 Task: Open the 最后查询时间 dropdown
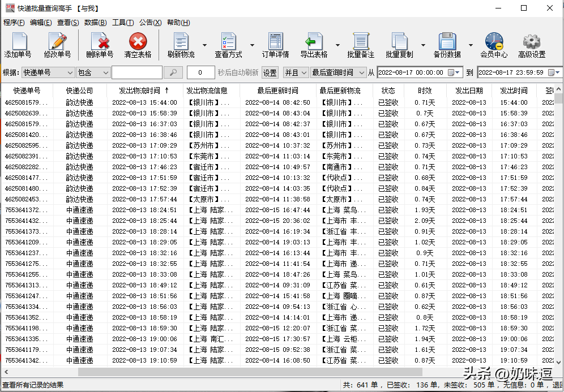click(x=360, y=72)
